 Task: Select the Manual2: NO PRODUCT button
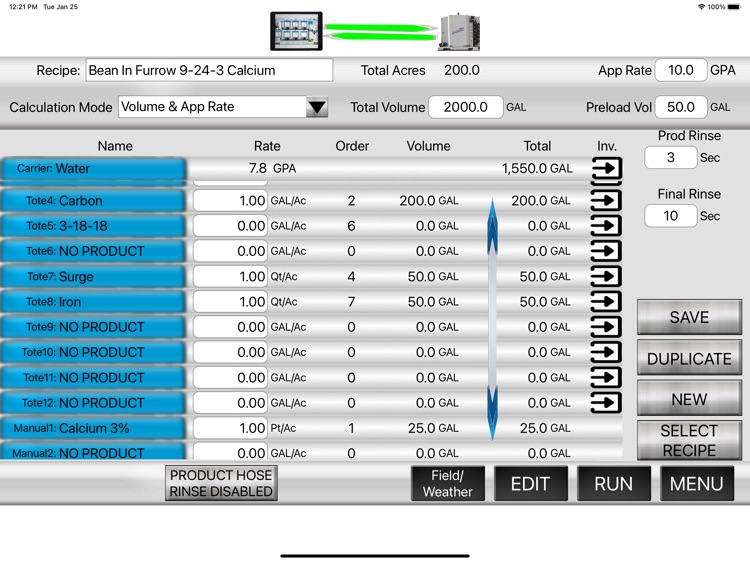[93, 452]
